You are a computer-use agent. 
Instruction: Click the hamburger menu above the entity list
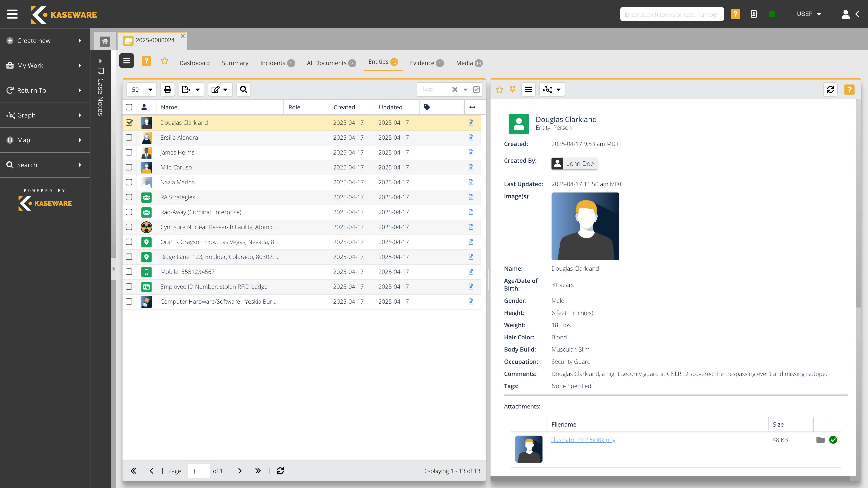[126, 61]
